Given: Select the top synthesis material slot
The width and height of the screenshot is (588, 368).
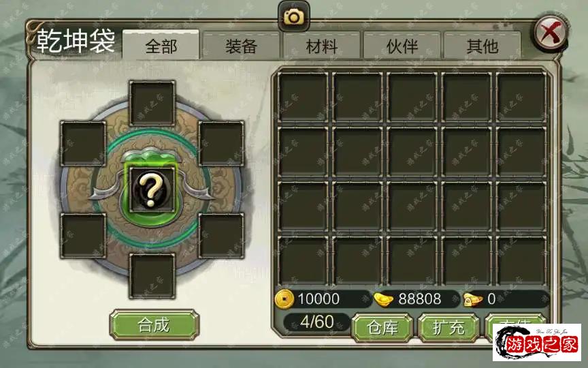Looking at the screenshot, I should tap(152, 103).
